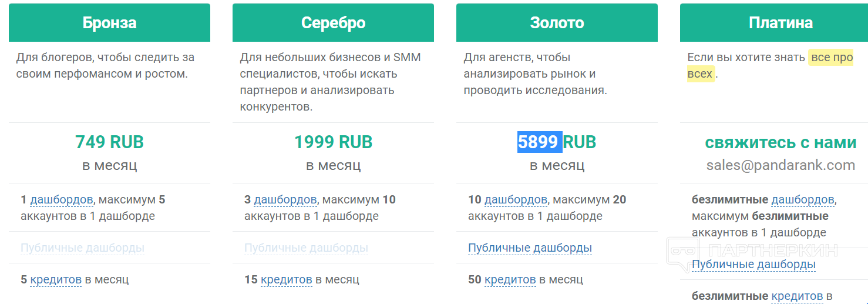Click the Бронза plan header
Image resolution: width=868 pixels, height=304 pixels.
109,23
